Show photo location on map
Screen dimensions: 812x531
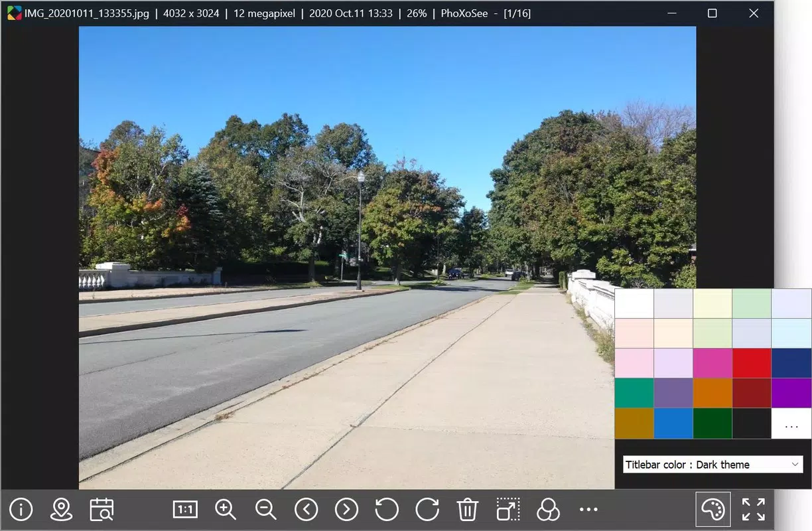pyautogui.click(x=61, y=510)
